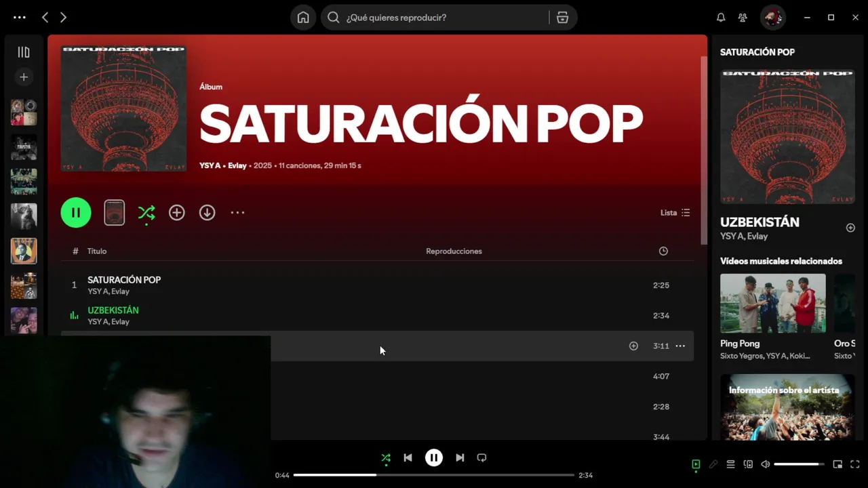Open the dog photo sidebar thumbnail
The width and height of the screenshot is (868, 488).
point(24,216)
